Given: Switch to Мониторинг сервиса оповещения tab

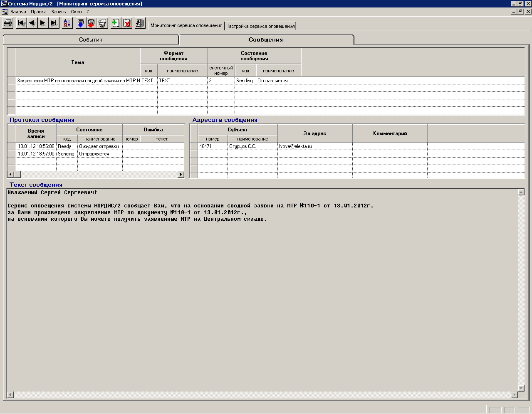Looking at the screenshot, I should point(186,25).
